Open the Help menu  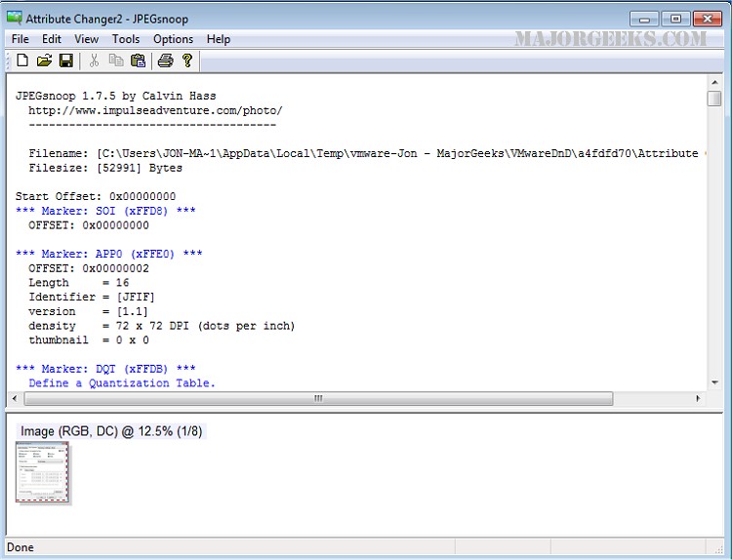tap(219, 39)
